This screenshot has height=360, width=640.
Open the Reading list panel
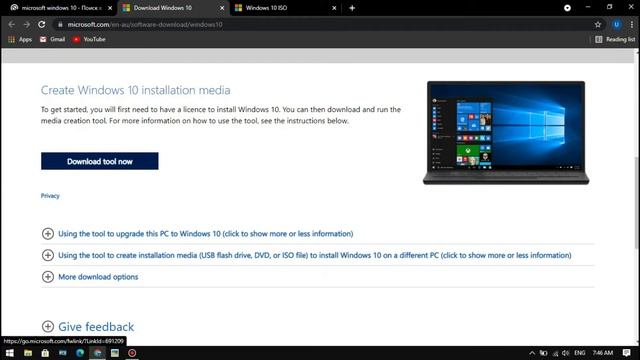(615, 39)
